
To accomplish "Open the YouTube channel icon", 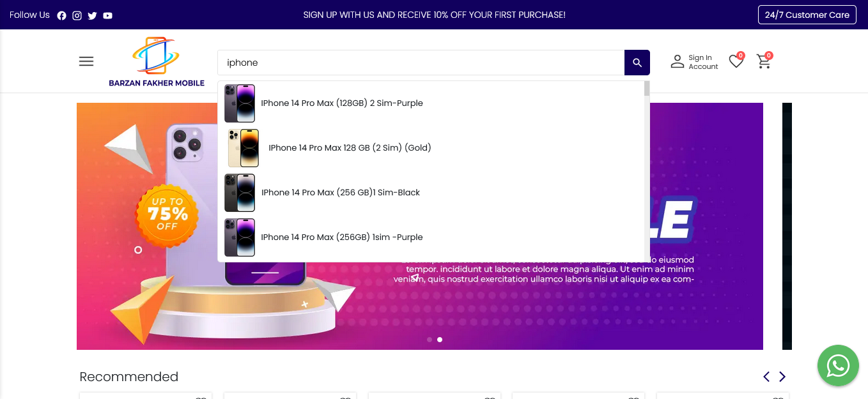I will tap(107, 15).
